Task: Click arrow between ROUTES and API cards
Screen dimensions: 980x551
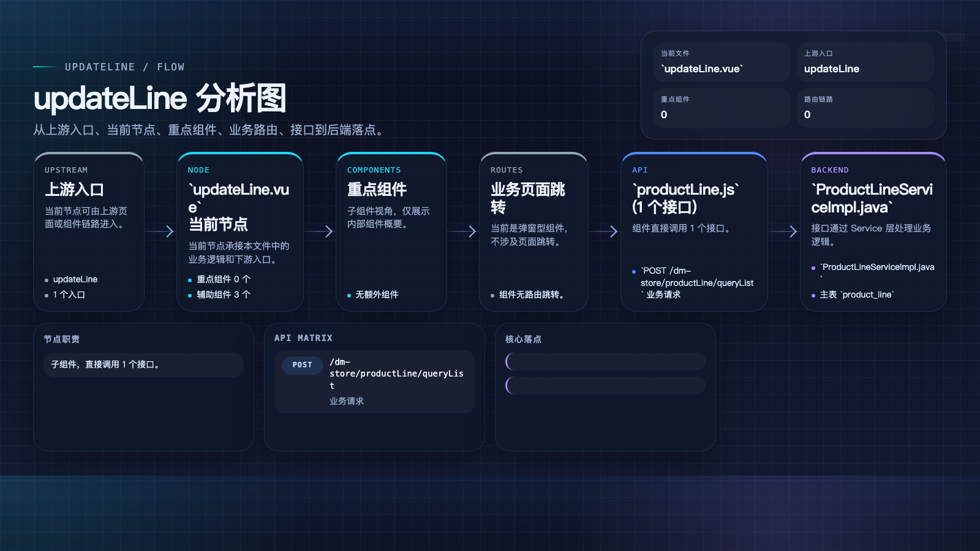Action: (605, 231)
